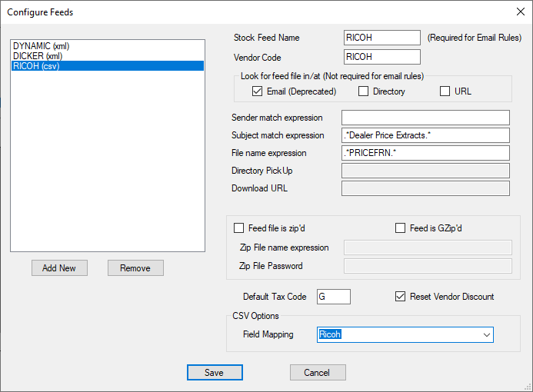Click the Sender match expression field
This screenshot has width=533, height=392.
click(x=425, y=118)
